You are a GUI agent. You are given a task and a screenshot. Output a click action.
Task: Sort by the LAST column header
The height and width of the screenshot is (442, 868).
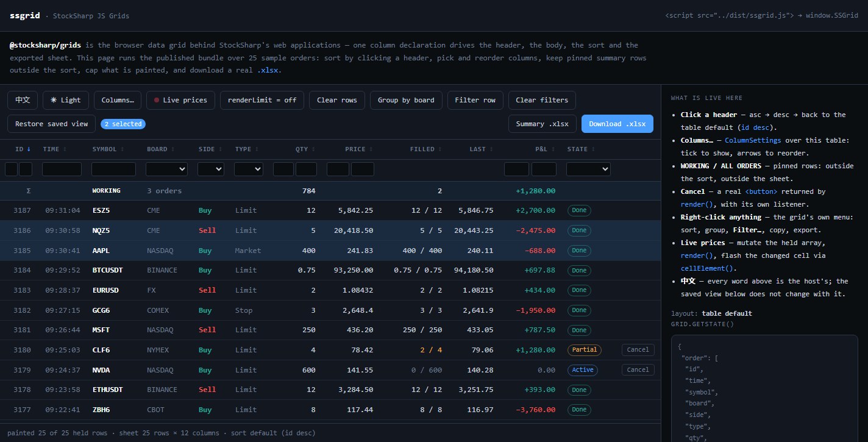click(482, 149)
